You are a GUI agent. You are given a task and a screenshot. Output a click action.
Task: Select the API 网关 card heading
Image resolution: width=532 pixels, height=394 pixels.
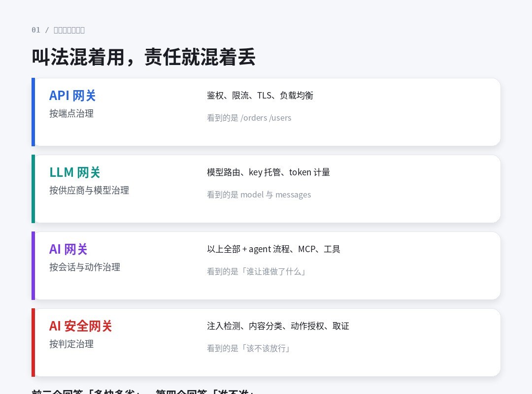tap(72, 96)
